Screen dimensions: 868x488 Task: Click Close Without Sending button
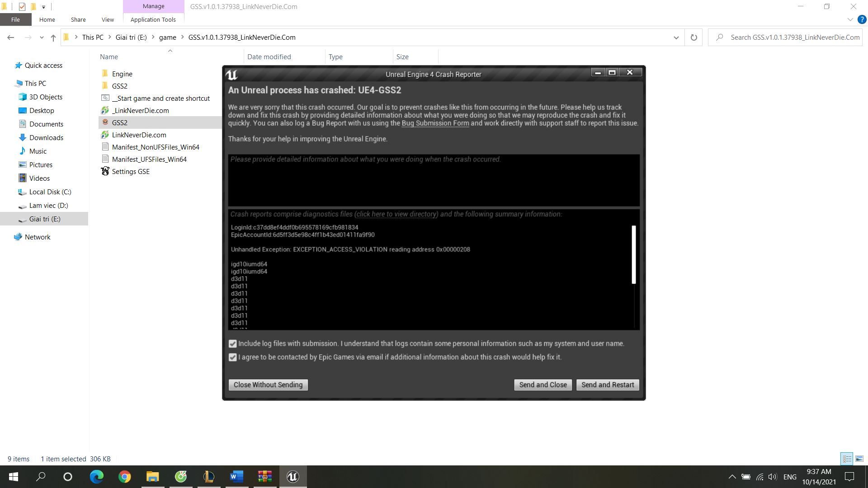(x=268, y=385)
